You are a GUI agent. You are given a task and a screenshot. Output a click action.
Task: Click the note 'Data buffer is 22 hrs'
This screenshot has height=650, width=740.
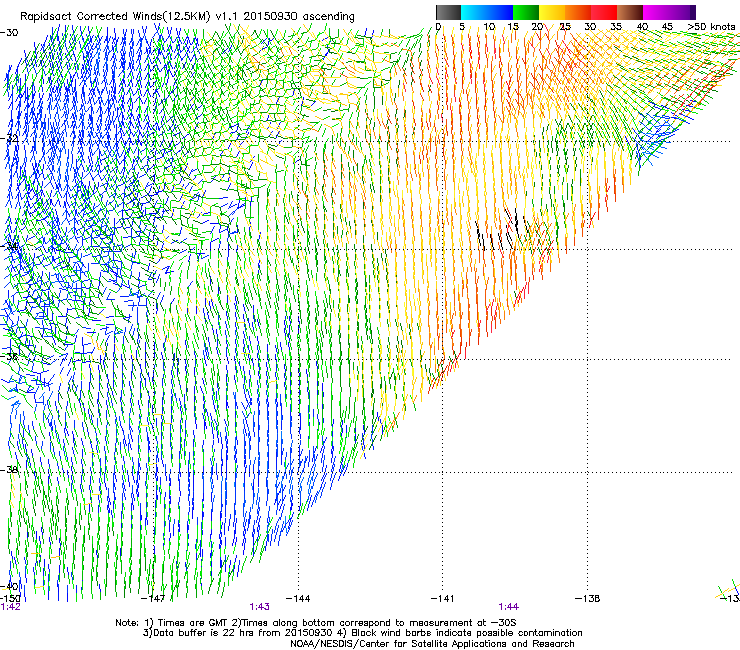[204, 633]
